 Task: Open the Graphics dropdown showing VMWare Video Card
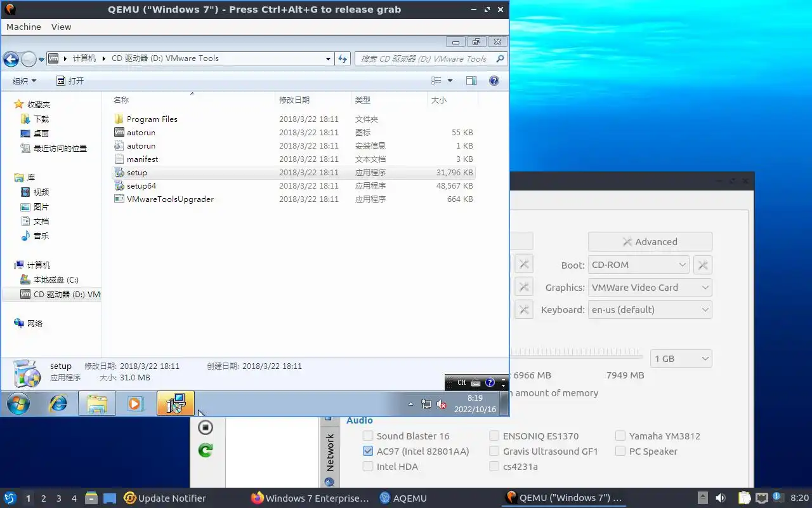tap(650, 287)
